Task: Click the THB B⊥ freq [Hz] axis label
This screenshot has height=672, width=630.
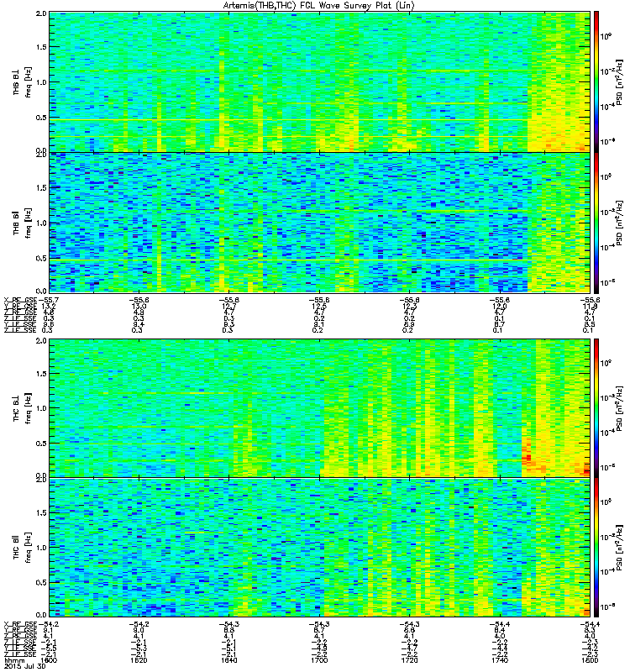Action: [23, 82]
